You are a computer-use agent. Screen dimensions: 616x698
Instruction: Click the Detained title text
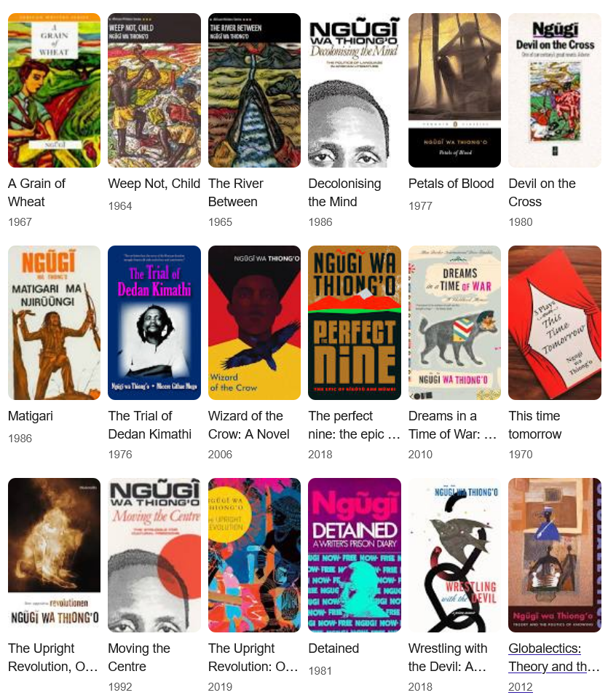[333, 648]
